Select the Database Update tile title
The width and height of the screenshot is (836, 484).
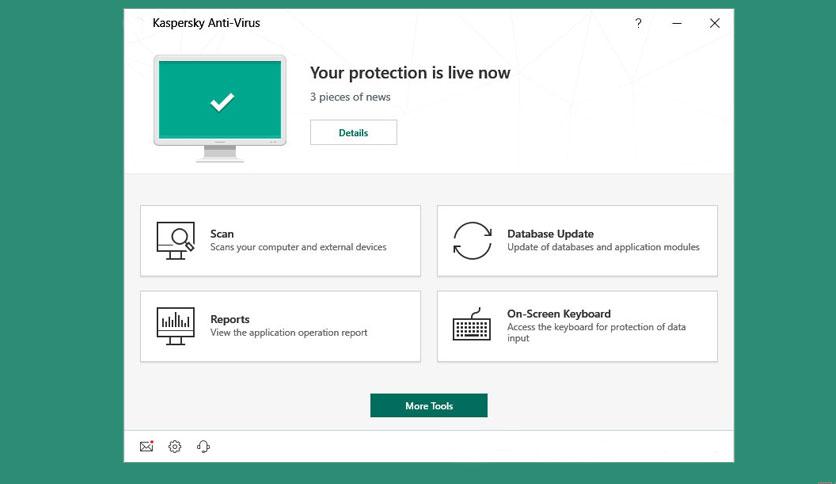pos(550,234)
